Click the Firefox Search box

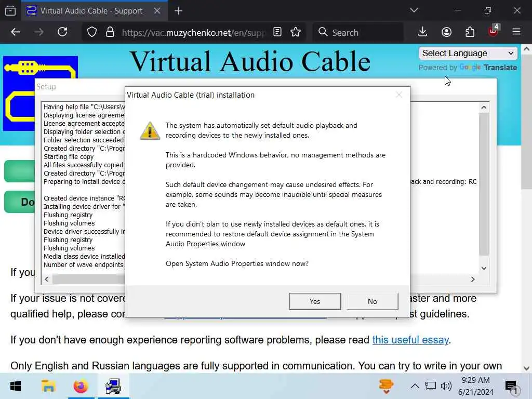click(358, 33)
